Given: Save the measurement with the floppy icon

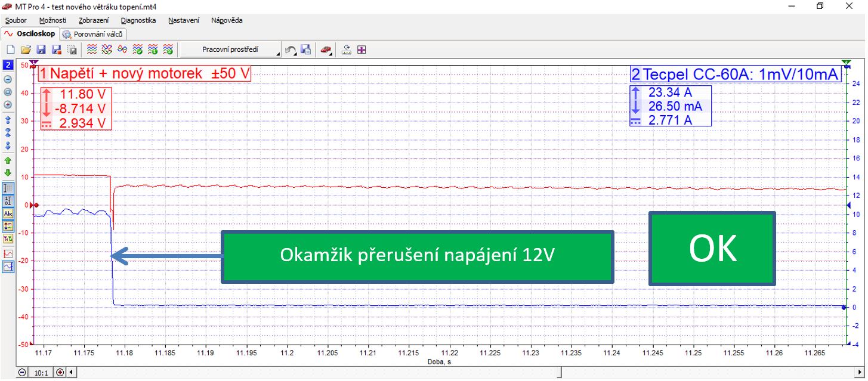Looking at the screenshot, I should [41, 50].
